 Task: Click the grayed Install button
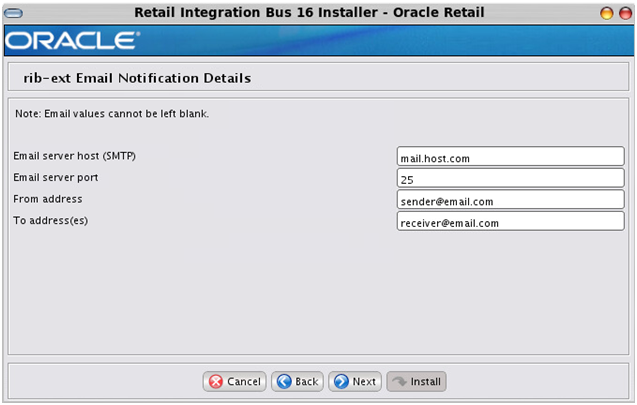[x=416, y=381]
